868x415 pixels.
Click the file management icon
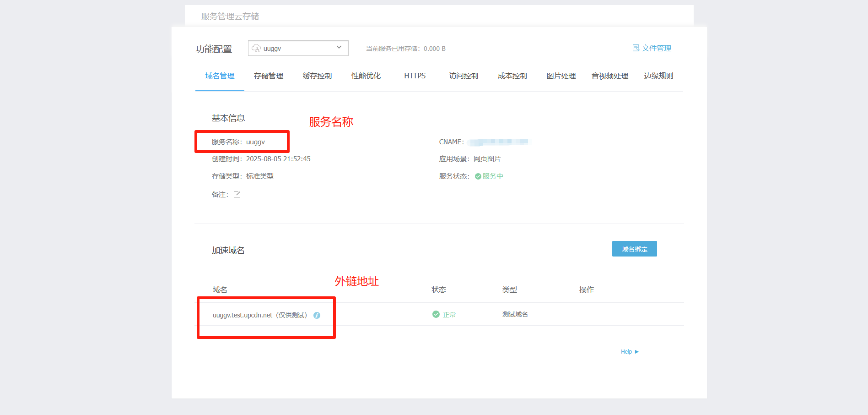636,48
